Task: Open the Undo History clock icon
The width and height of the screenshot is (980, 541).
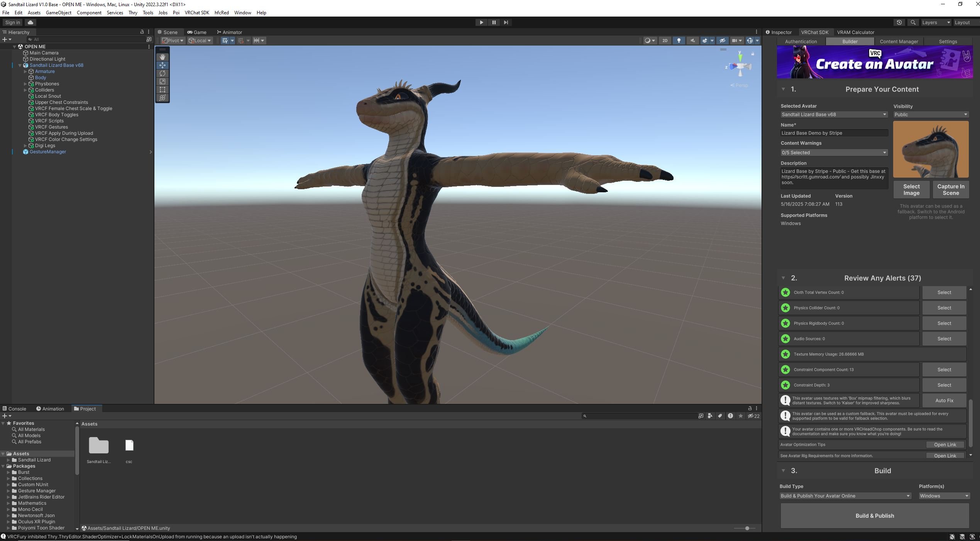Action: pos(899,22)
